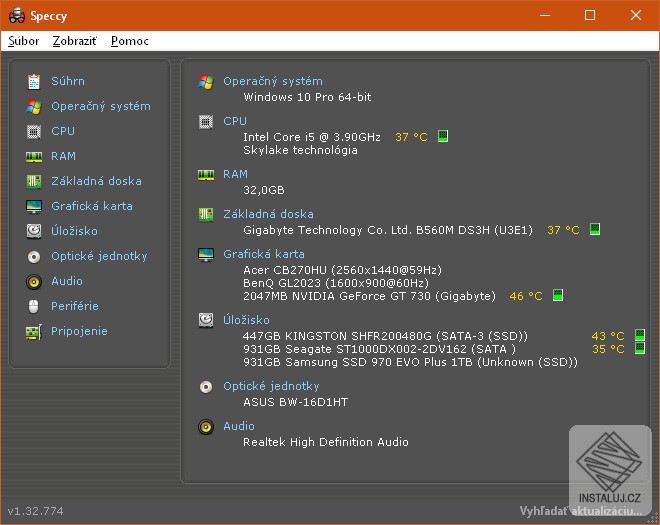Screen dimensions: 660x525
Task: Click the KINGSTON 43 °C temperature value
Action: point(608,336)
